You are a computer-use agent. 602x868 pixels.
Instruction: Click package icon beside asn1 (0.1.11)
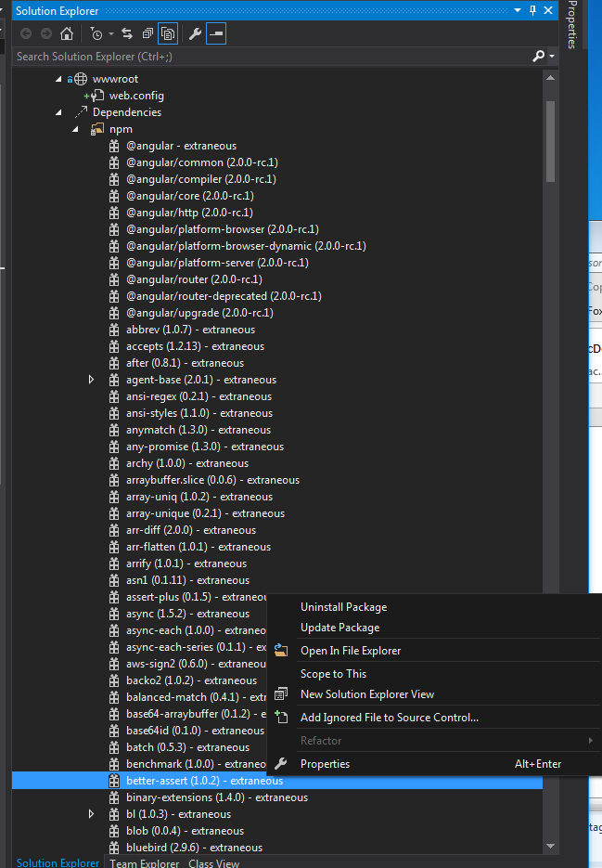(x=114, y=580)
